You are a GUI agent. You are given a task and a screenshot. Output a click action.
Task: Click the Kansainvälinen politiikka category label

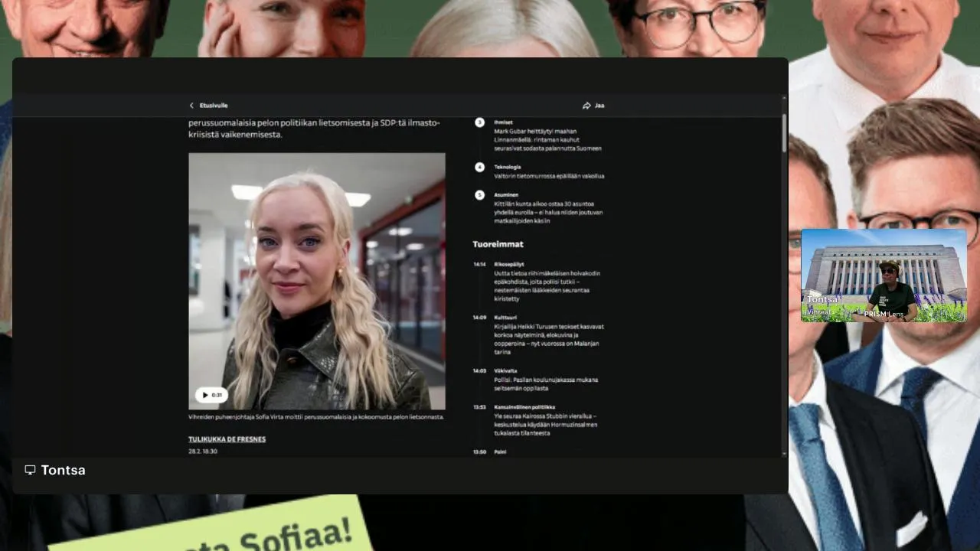click(x=524, y=407)
